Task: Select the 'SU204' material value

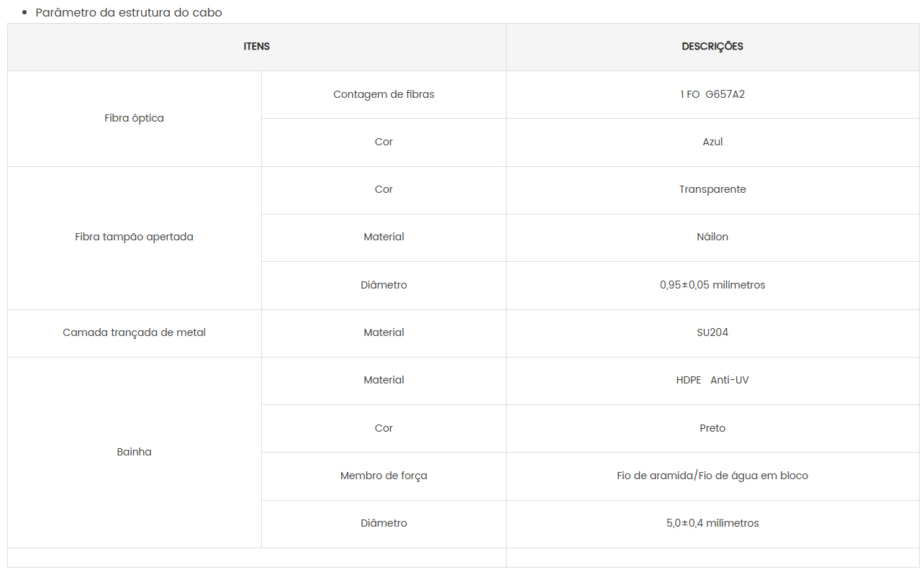Action: point(712,332)
